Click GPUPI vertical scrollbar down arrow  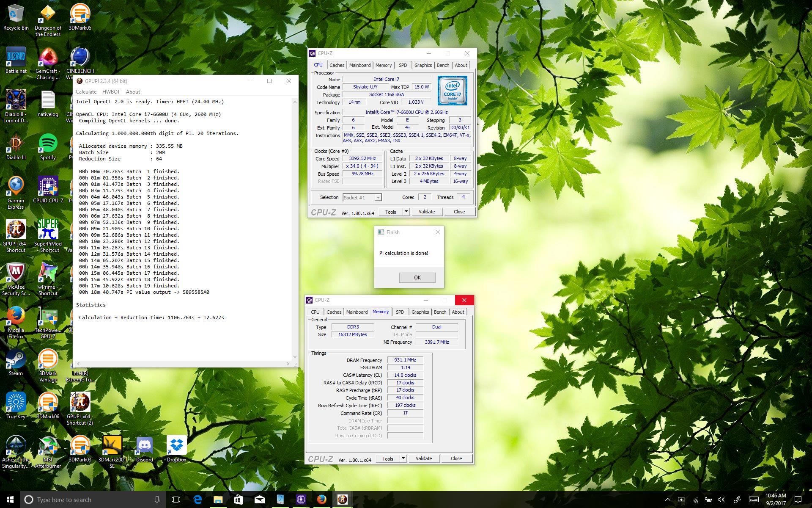point(295,357)
